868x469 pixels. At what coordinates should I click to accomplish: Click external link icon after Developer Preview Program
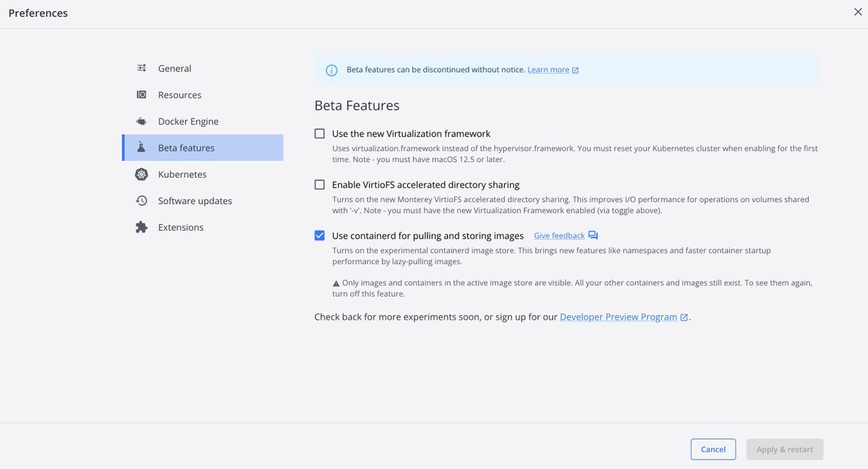tap(684, 317)
